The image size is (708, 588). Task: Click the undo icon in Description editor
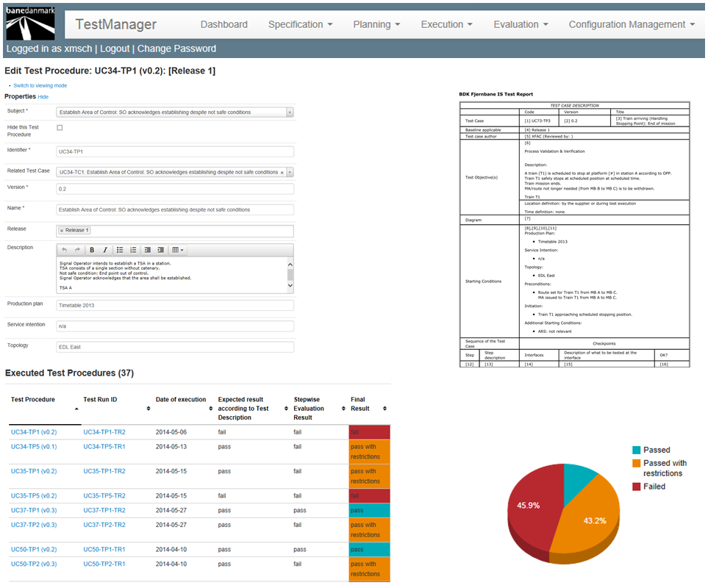coord(65,250)
